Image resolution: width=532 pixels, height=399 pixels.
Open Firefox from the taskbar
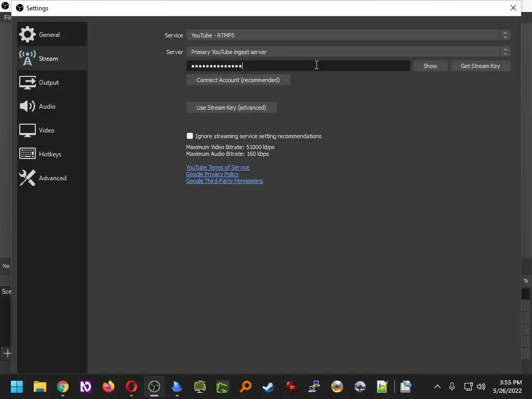(109, 387)
